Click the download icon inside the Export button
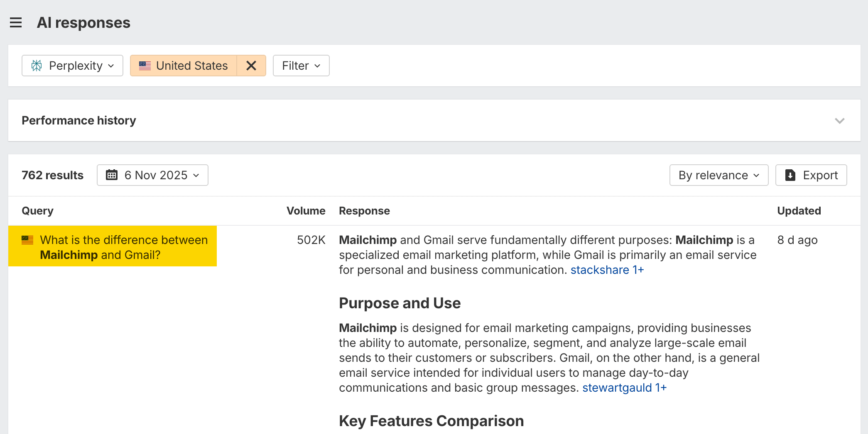868x434 pixels. (790, 175)
